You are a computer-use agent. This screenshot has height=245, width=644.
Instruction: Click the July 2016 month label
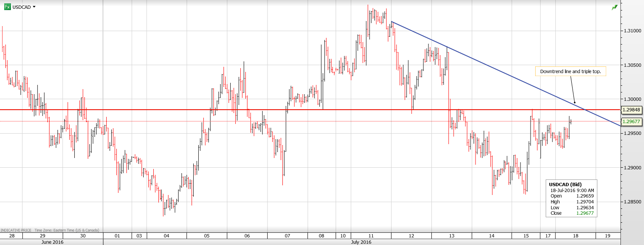(x=361, y=242)
